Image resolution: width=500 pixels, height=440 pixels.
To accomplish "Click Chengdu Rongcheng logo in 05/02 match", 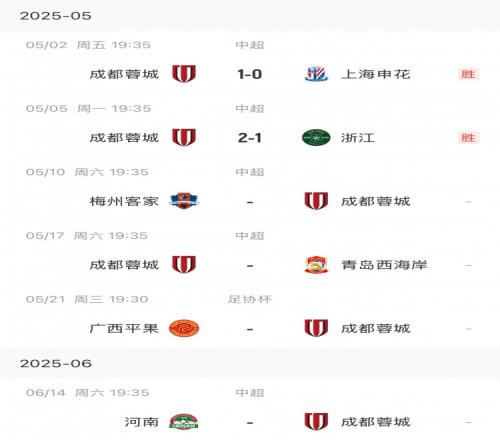I will [184, 74].
